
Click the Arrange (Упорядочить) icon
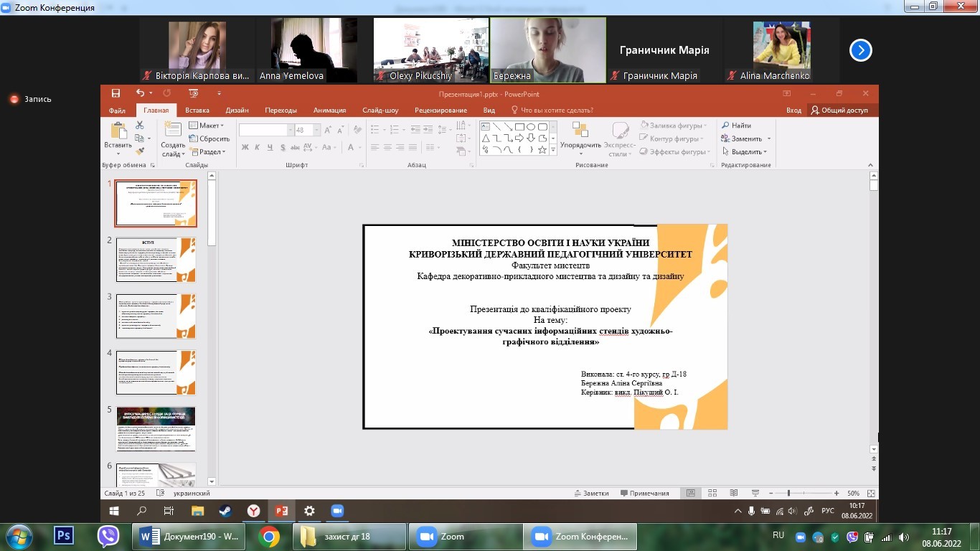tap(580, 130)
